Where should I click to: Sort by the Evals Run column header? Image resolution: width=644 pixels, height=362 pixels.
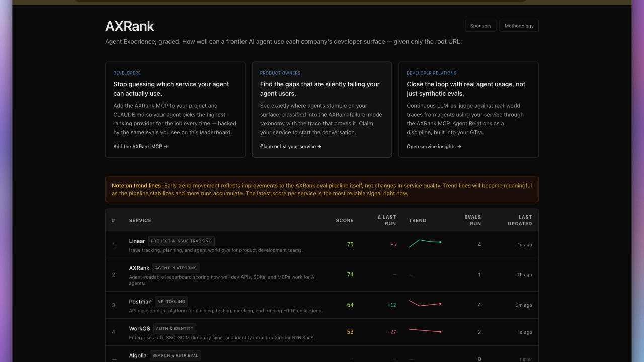(x=473, y=220)
